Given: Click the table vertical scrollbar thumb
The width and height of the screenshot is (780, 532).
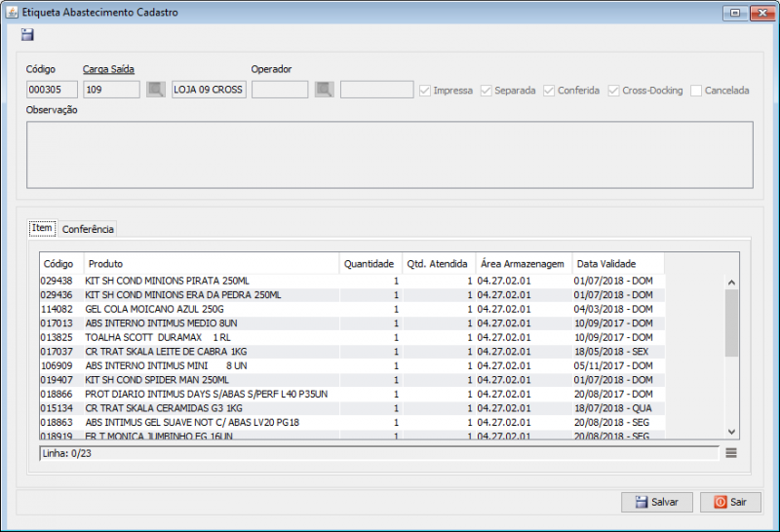Looking at the screenshot, I should (731, 323).
